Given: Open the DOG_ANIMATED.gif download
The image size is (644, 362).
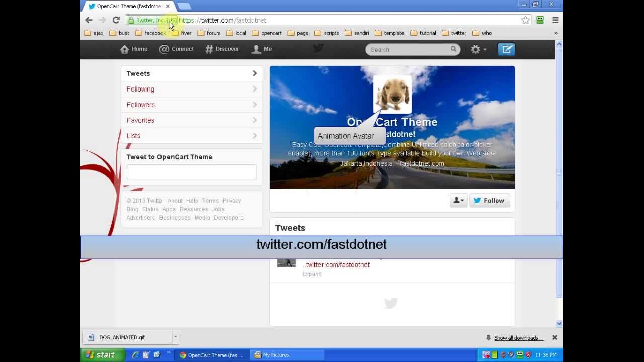Looking at the screenshot, I should 127,337.
